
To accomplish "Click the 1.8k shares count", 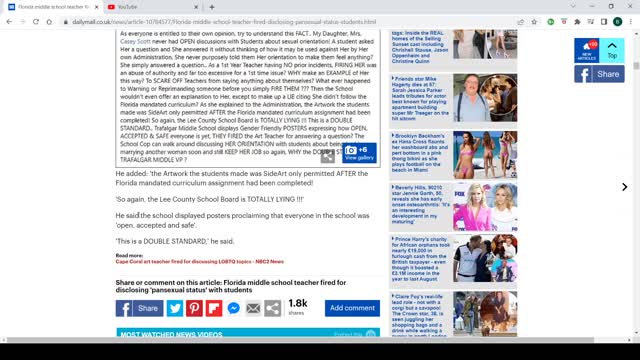I will pos(298,307).
